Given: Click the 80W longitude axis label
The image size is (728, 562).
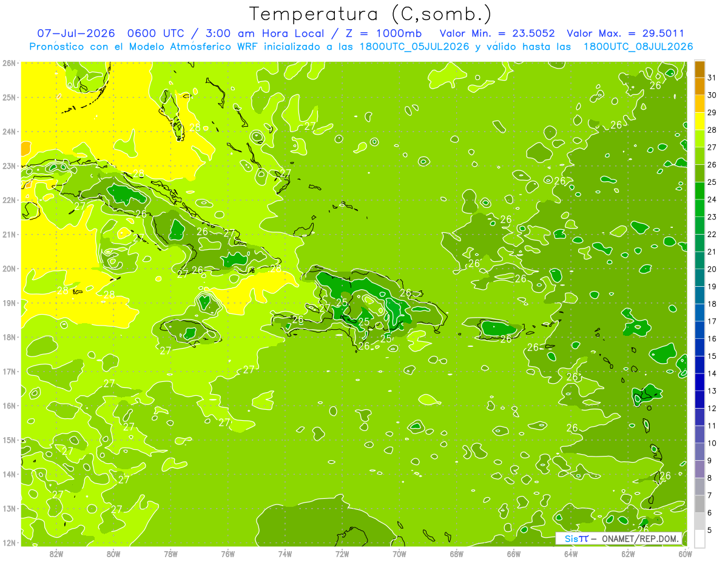Looking at the screenshot, I should pyautogui.click(x=113, y=553).
